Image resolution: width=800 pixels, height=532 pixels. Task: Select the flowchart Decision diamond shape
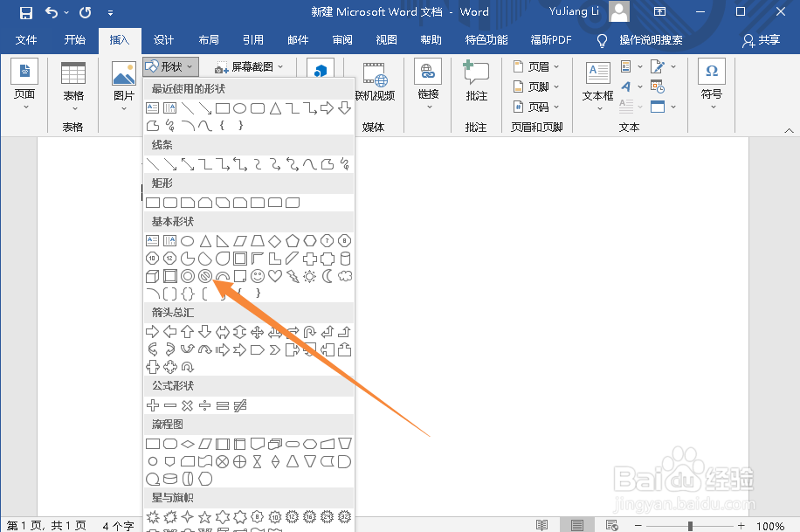(188, 444)
